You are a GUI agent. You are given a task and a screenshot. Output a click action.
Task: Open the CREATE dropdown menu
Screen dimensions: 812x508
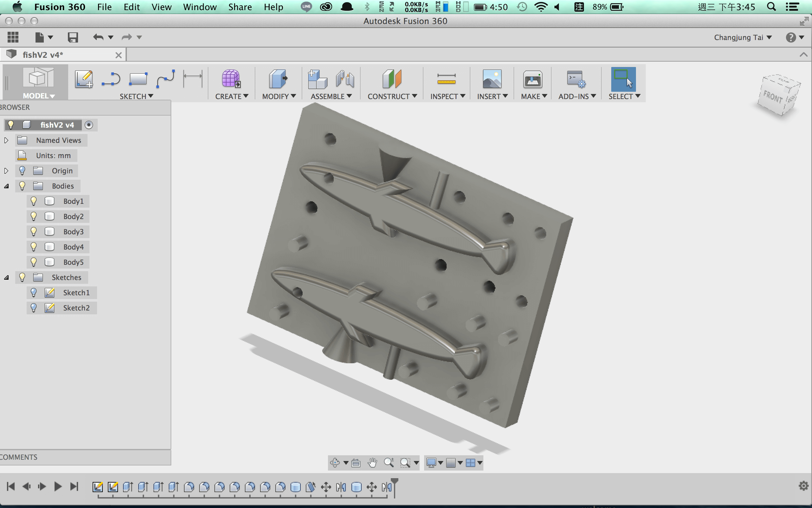[232, 97]
